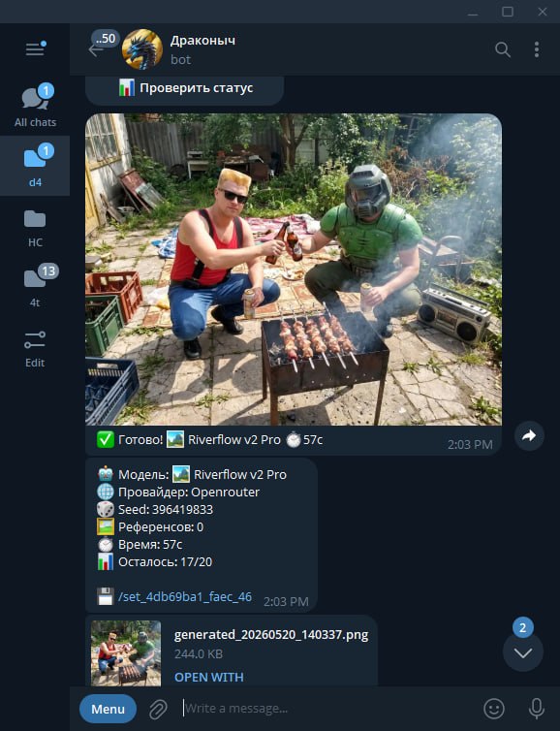
Task: Go back using the arrow icon
Action: click(x=96, y=49)
